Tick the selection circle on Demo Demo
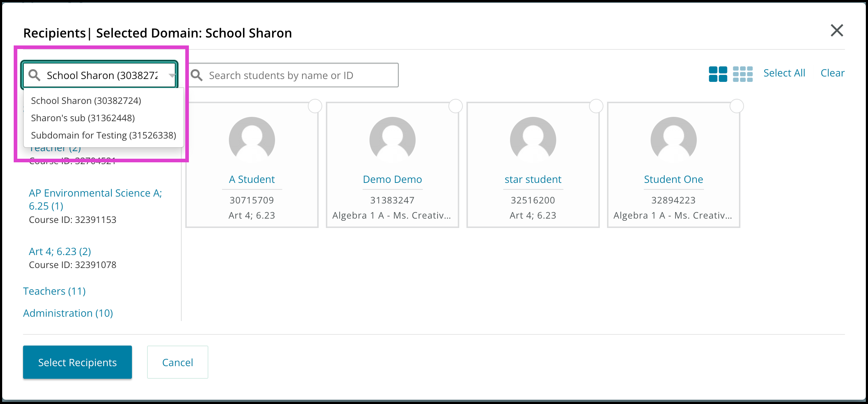This screenshot has height=404, width=868. point(456,106)
